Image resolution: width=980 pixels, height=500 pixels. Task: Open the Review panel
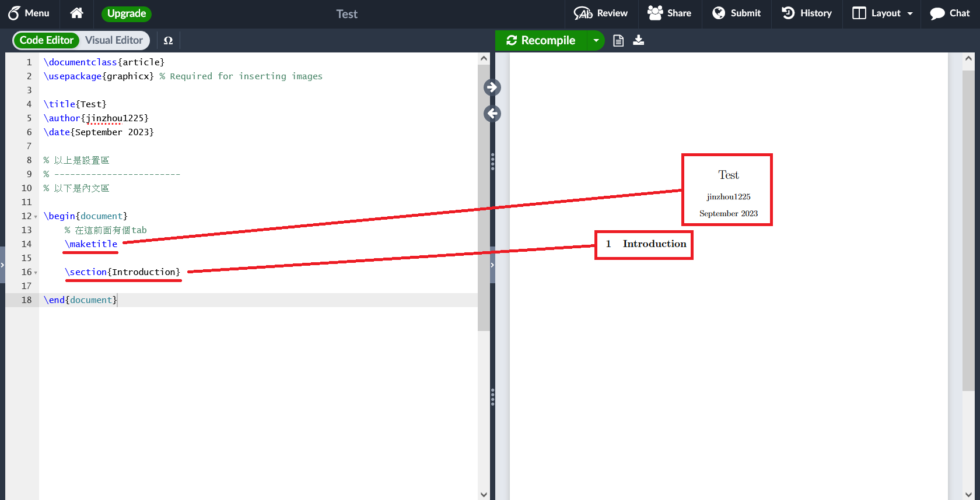pos(600,13)
